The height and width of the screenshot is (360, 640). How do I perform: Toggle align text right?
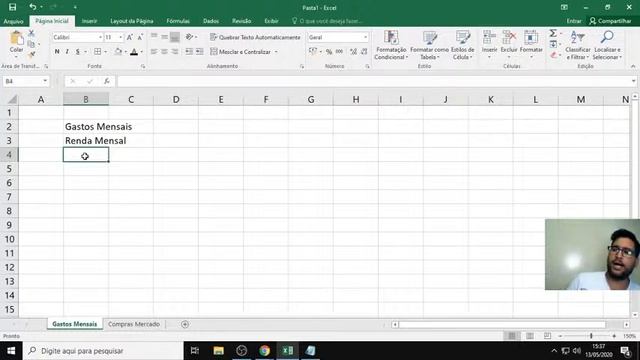pos(175,51)
